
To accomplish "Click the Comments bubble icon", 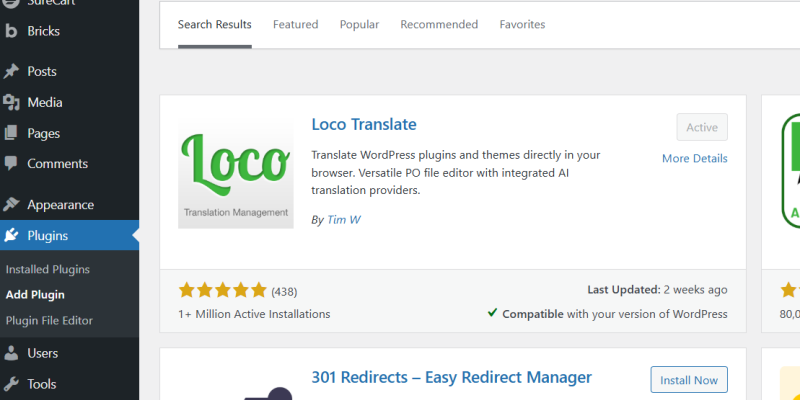I will (x=12, y=164).
